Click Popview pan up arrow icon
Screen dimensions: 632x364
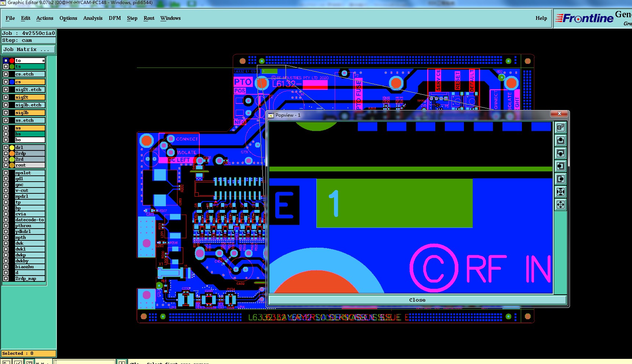click(x=560, y=140)
